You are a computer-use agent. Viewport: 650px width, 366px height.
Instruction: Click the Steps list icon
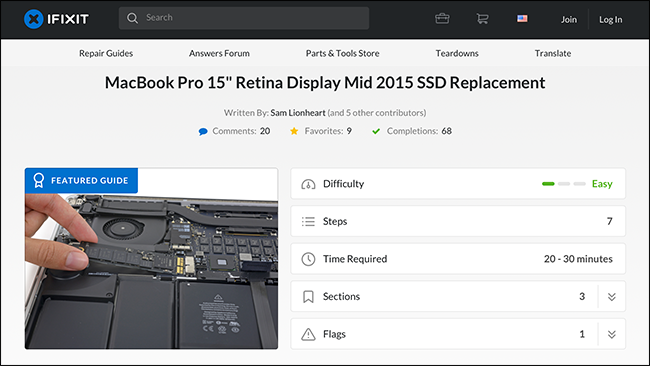tap(308, 221)
